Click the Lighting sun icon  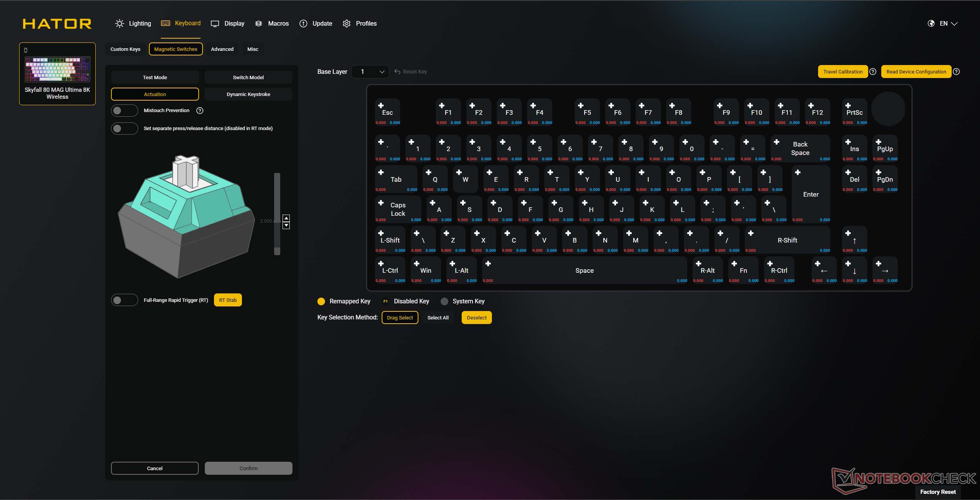(119, 24)
